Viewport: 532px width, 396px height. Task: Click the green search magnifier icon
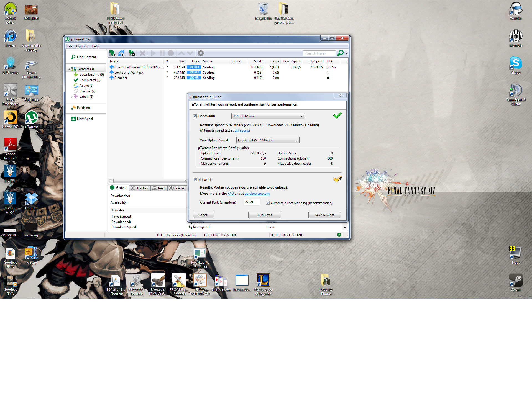pyautogui.click(x=341, y=53)
